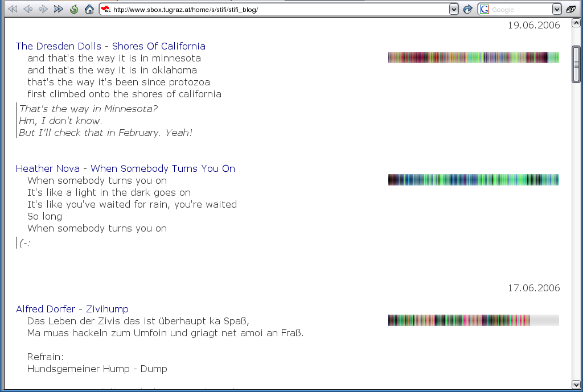The height and width of the screenshot is (392, 583).
Task: Click the scrollbar up arrow
Action: [576, 23]
